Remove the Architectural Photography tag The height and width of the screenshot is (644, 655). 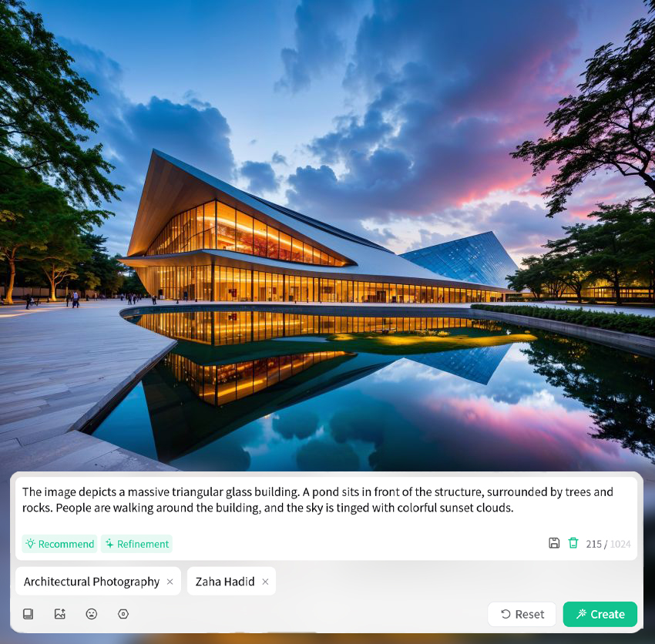[170, 582]
